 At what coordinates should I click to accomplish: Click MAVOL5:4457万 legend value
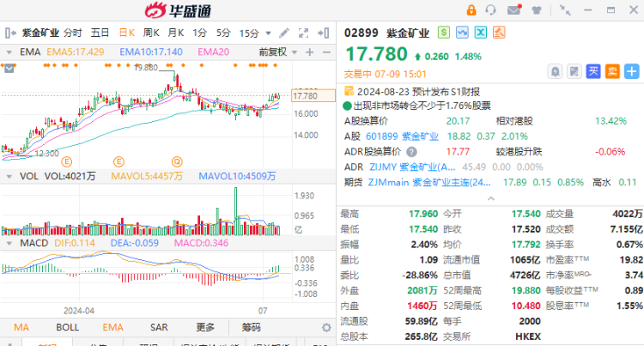tap(147, 177)
